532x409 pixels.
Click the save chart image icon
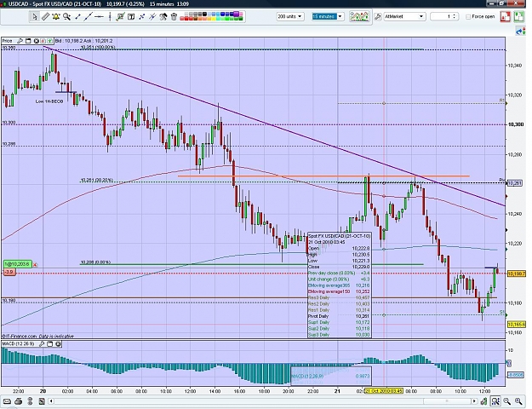coord(42,401)
